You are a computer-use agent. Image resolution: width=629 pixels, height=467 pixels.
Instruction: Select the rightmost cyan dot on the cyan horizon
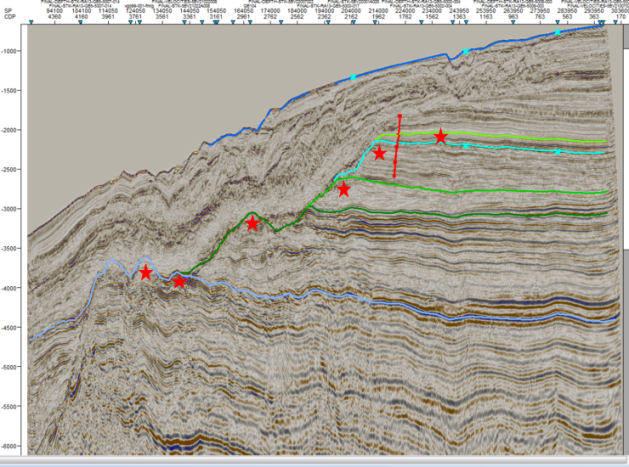pyautogui.click(x=558, y=152)
